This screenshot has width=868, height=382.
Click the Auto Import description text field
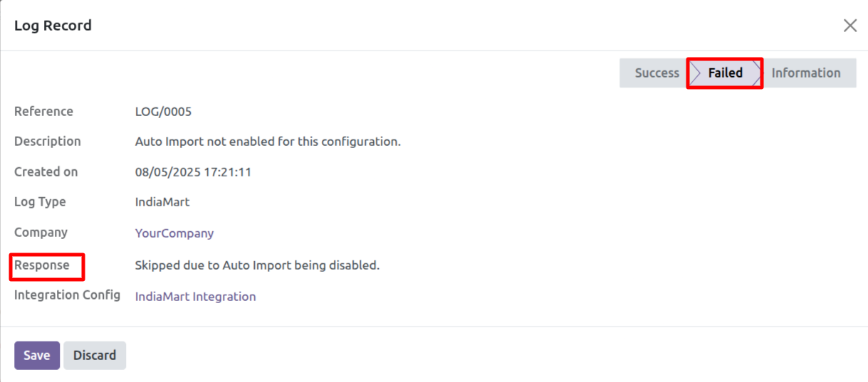coord(268,142)
